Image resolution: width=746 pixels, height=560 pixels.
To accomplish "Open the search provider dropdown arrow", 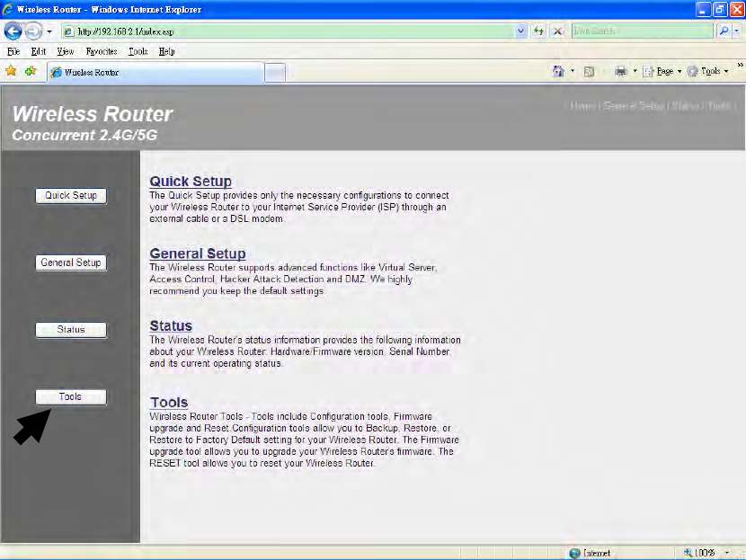I will pyautogui.click(x=736, y=31).
